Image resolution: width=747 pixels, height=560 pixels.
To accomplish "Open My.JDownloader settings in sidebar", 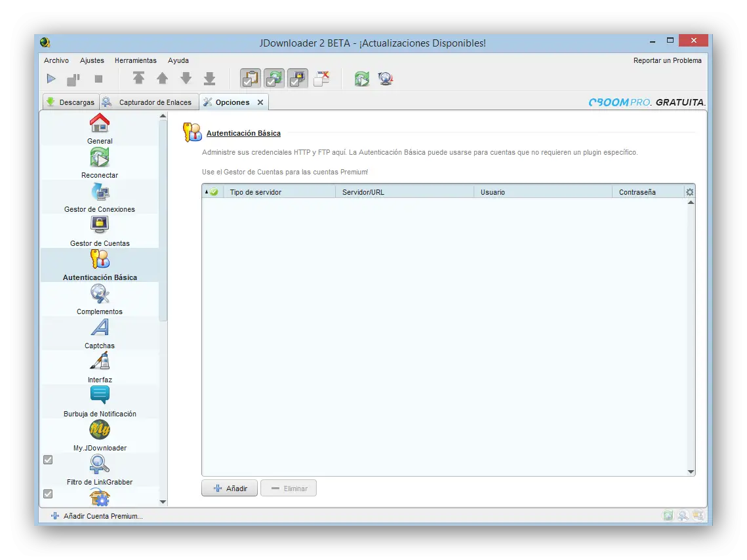I will 100,435.
